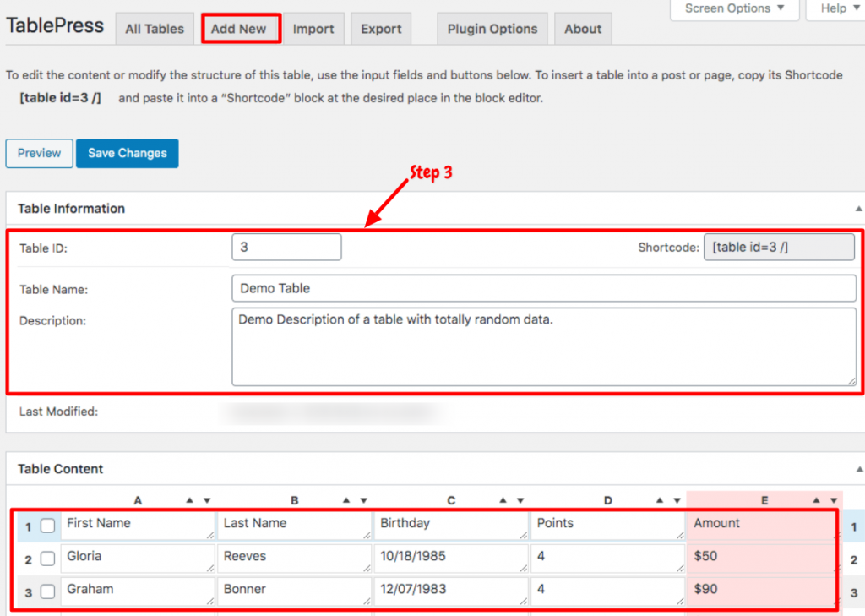Sort column A ascending with up arrow
This screenshot has width=865, height=616.
tap(190, 500)
